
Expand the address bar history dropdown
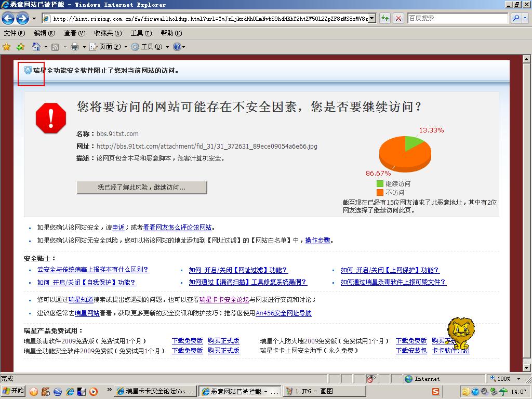coord(372,18)
